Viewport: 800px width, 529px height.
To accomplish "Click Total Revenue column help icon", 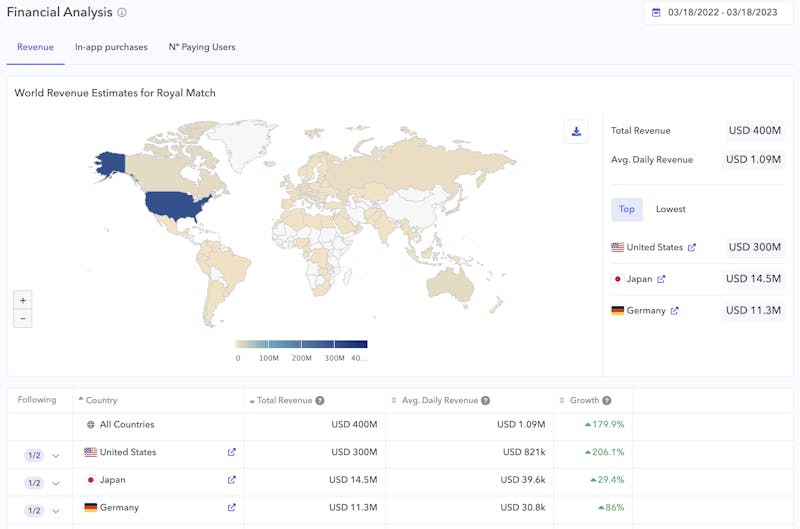I will click(320, 400).
